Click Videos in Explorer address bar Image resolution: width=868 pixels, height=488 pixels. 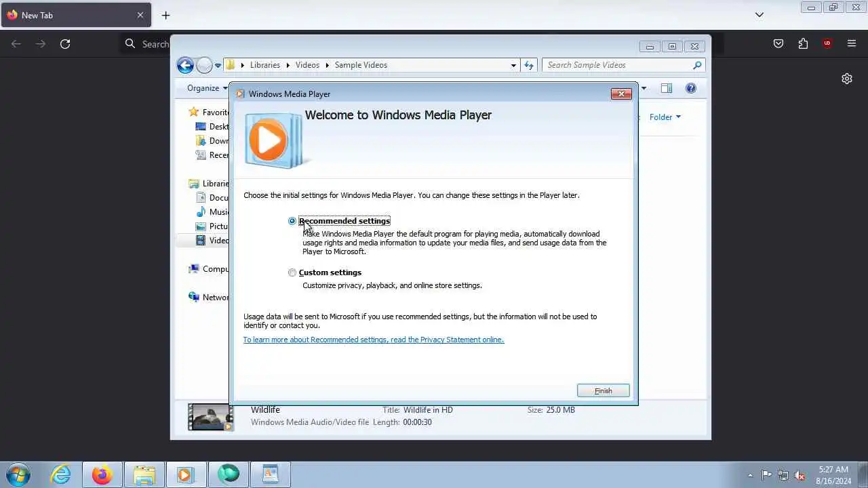(x=307, y=65)
